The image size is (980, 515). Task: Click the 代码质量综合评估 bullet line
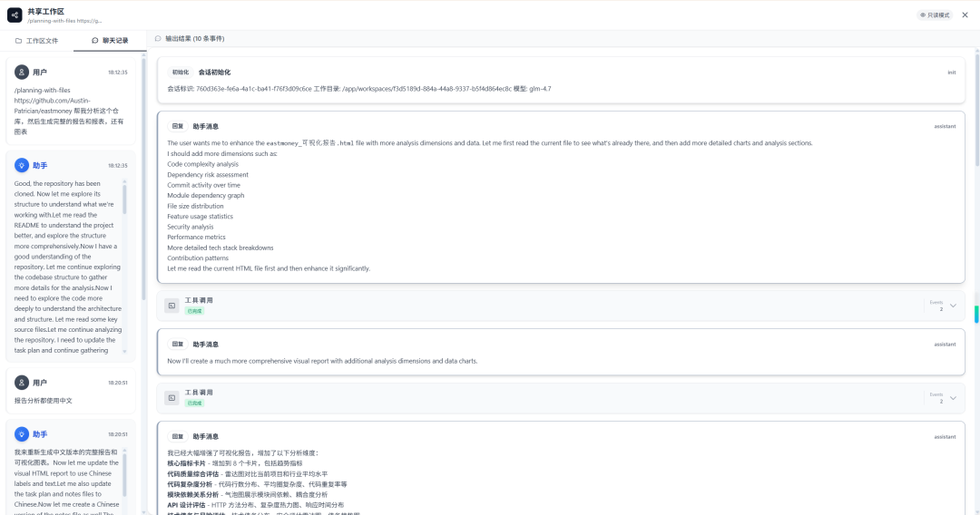248,474
